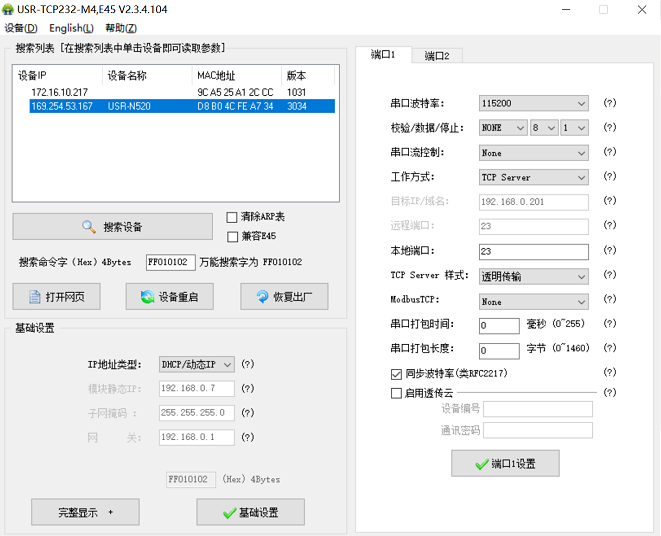Viewport: 661px width, 536px height.
Task: Switch to the 端口2 tab
Action: pos(436,56)
